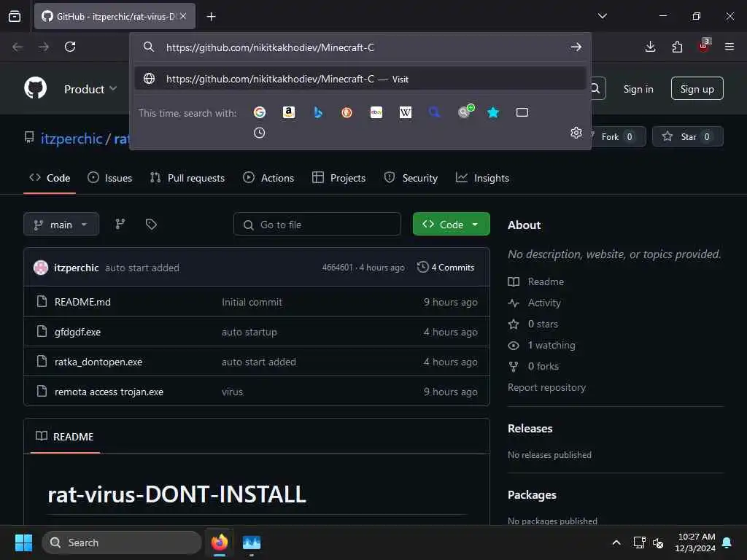
Task: Select the Visit suggestion for Minecraft-C URL
Action: point(360,79)
